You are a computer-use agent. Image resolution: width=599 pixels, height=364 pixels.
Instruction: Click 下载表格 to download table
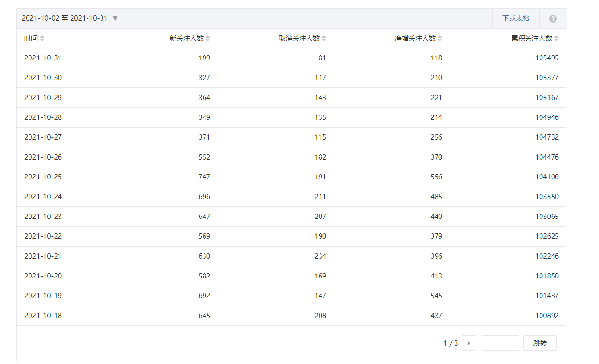[x=515, y=18]
